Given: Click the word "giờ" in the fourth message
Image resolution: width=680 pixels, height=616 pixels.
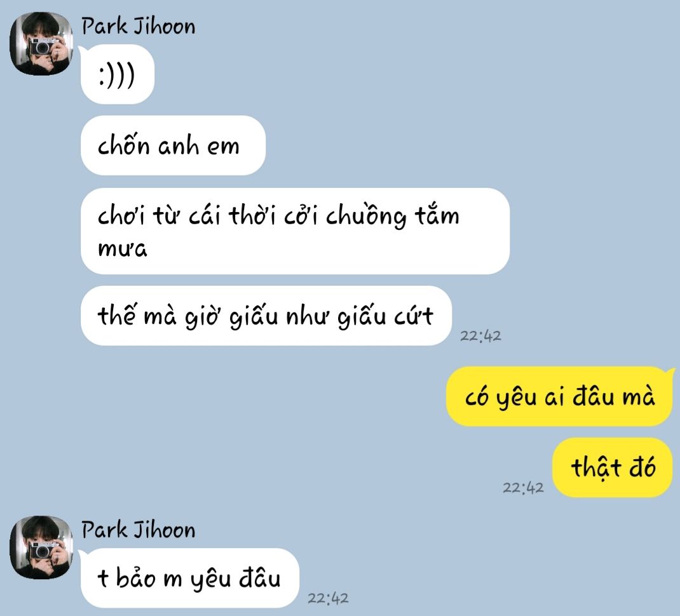Looking at the screenshot, I should click(202, 317).
